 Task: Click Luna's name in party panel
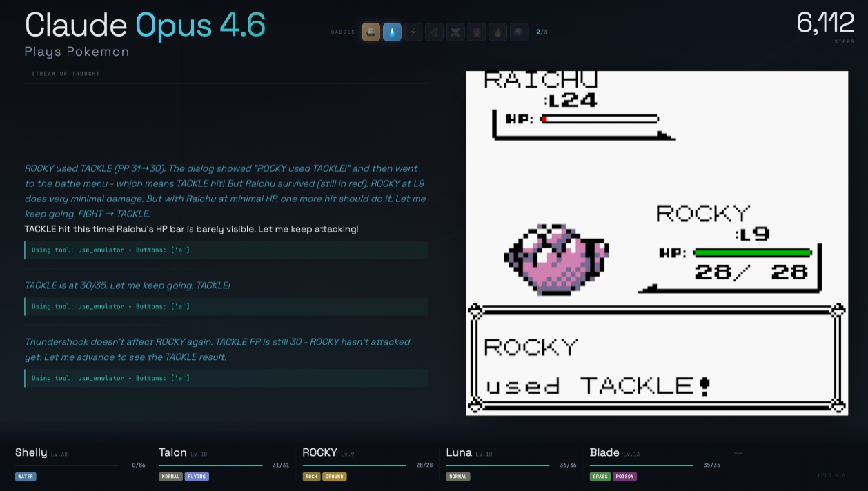[459, 452]
